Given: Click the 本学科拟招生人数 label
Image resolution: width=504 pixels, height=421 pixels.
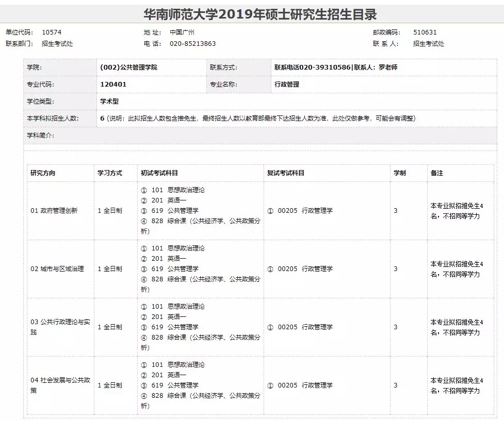Looking at the screenshot, I should [53, 119].
